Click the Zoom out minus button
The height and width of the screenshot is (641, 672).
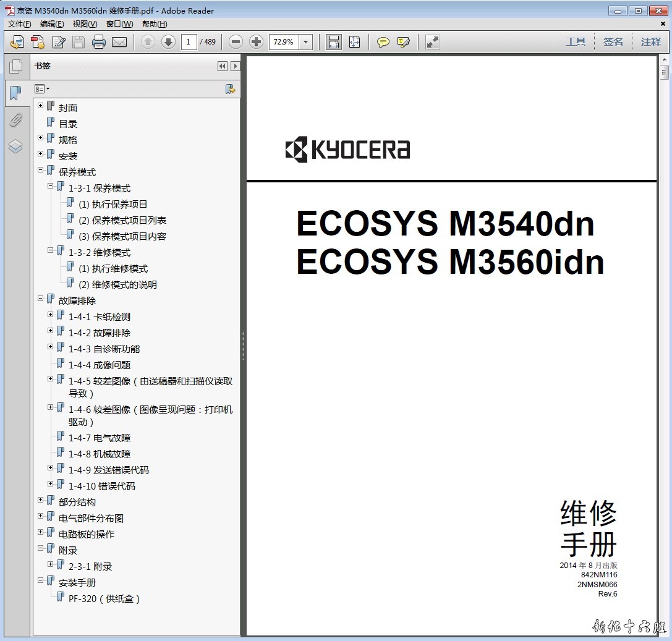point(236,42)
